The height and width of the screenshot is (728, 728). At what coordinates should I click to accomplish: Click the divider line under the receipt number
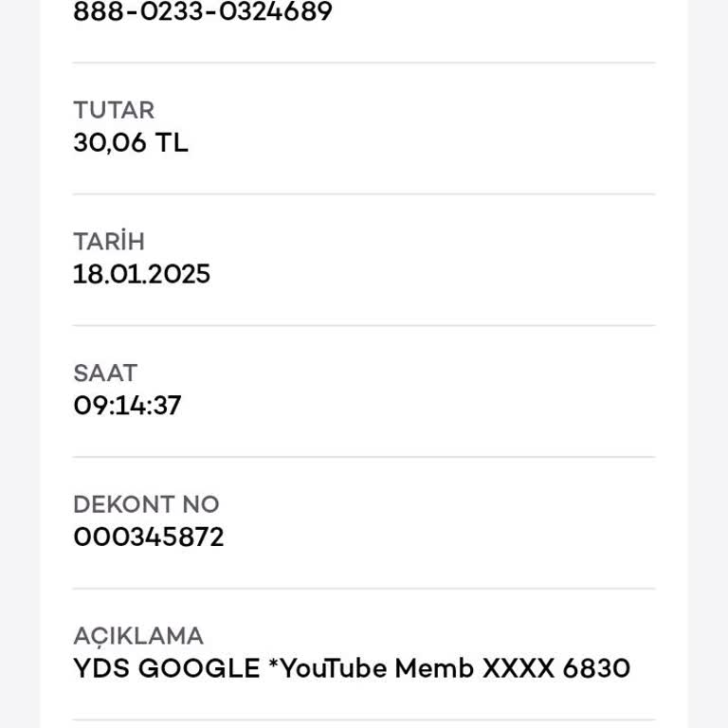click(x=364, y=589)
